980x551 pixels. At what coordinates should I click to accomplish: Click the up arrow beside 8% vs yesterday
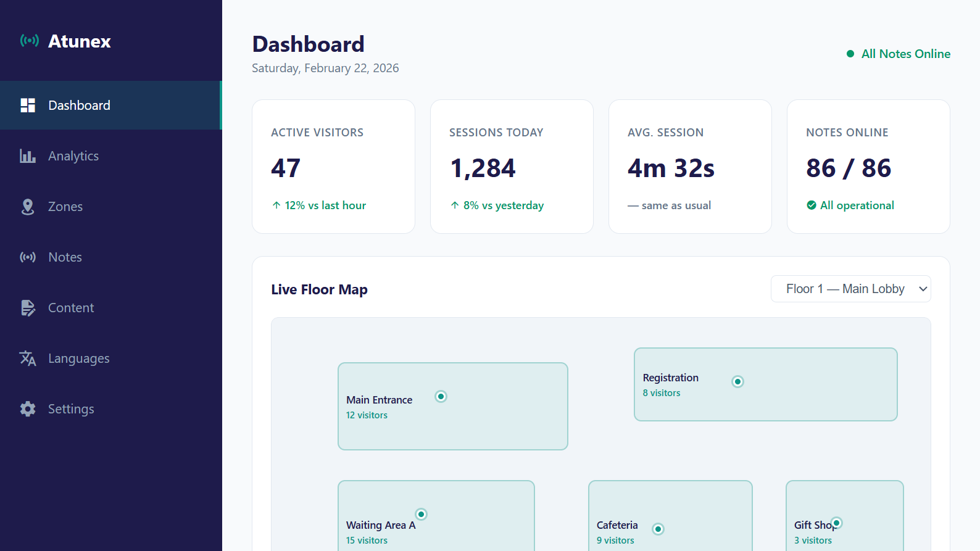pyautogui.click(x=455, y=205)
